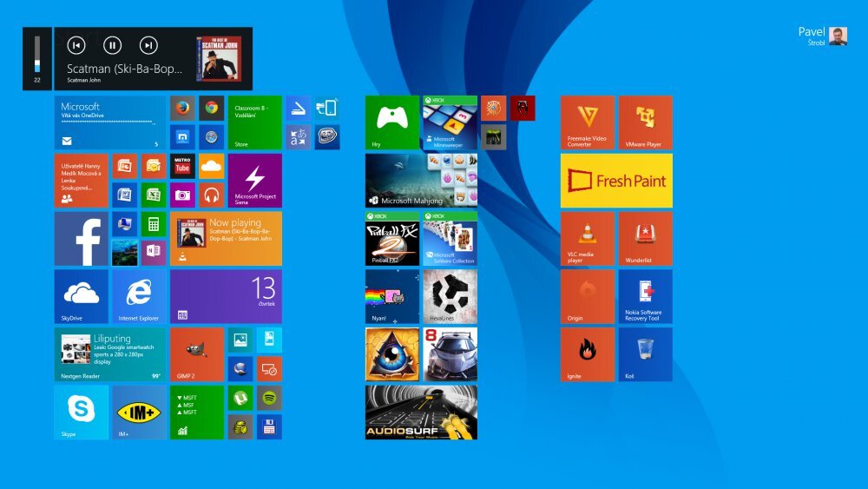Open the landscape photo tile

click(x=124, y=253)
